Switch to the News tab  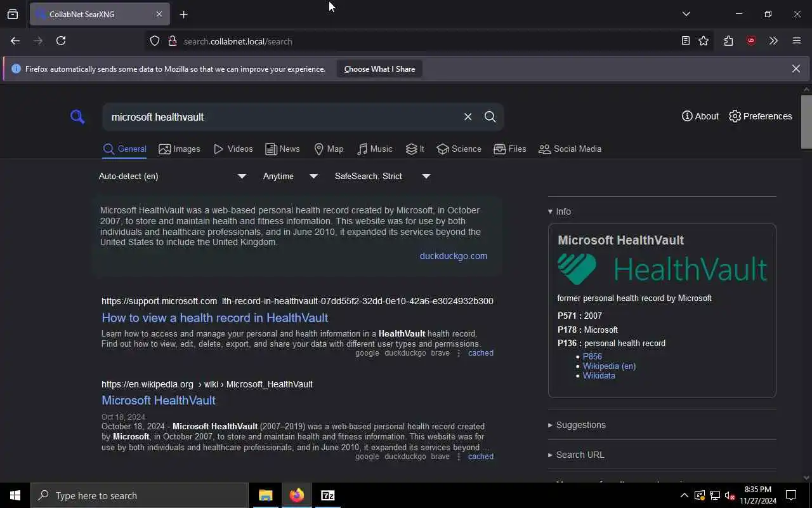(x=282, y=149)
